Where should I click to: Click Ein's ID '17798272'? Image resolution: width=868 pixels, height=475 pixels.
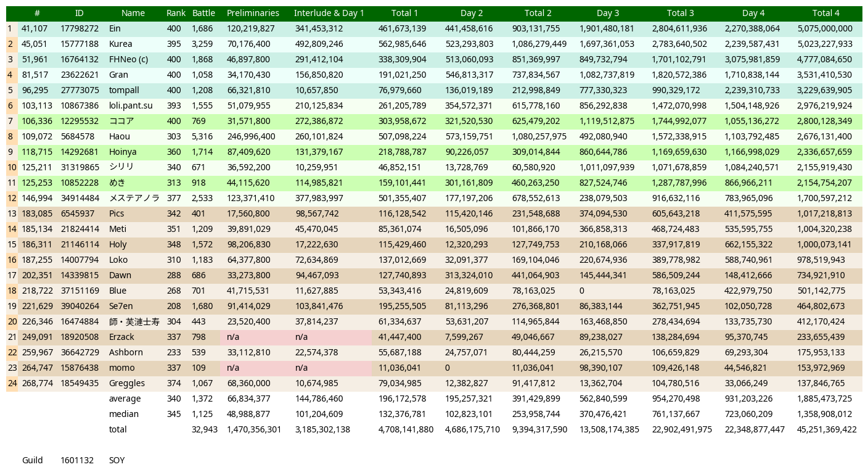(x=80, y=28)
